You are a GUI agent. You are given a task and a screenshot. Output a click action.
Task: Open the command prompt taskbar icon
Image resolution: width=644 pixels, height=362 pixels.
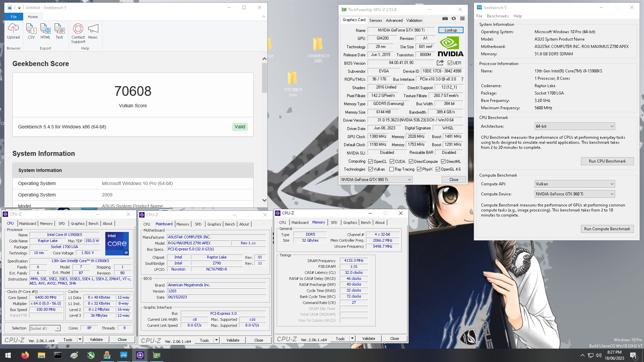tap(58, 355)
